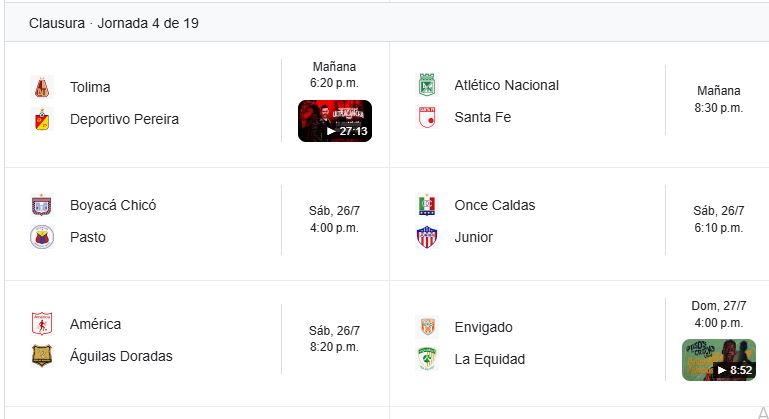
Task: Click the Once Caldas crest icon
Action: 427,205
